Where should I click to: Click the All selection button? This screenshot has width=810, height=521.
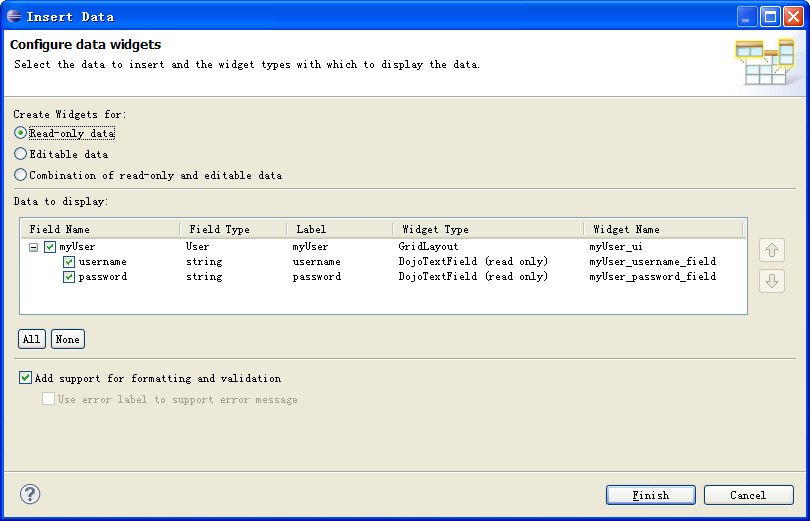(x=32, y=339)
